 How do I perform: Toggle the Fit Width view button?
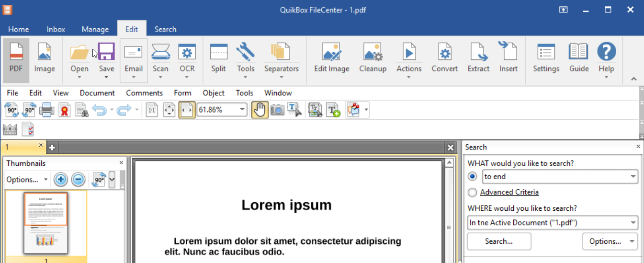(x=187, y=110)
